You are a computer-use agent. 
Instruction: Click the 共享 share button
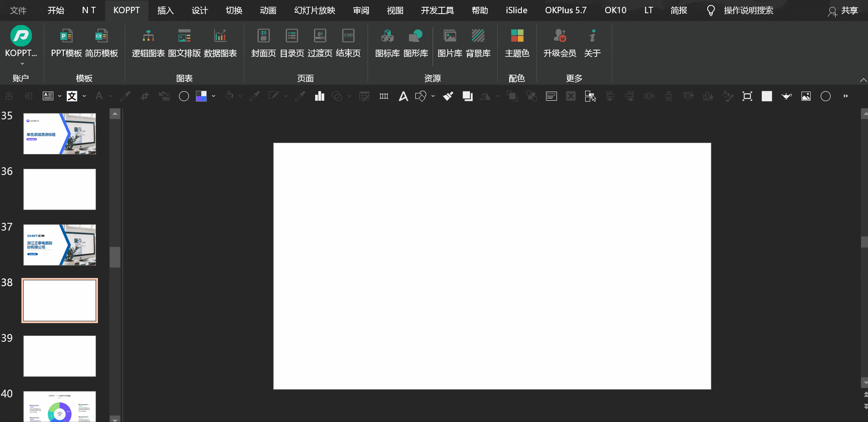(843, 10)
